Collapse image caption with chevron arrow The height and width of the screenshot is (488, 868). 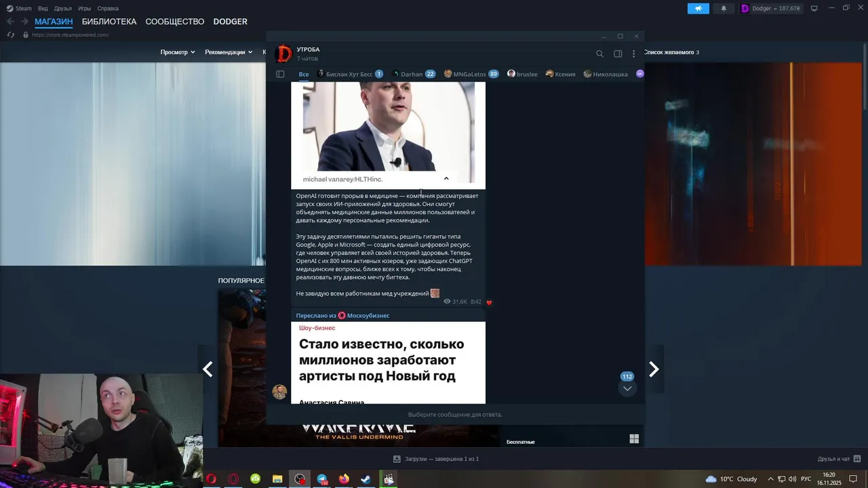tap(446, 178)
